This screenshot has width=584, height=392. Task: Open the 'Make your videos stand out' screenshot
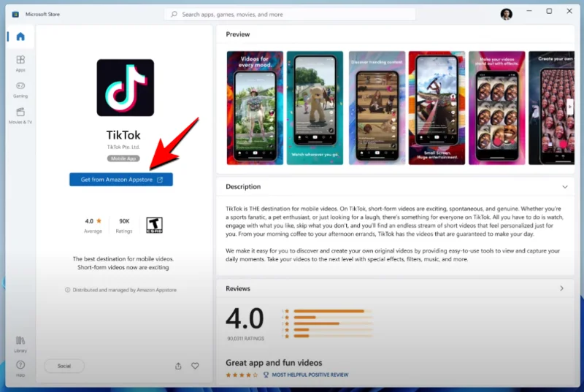pos(497,108)
